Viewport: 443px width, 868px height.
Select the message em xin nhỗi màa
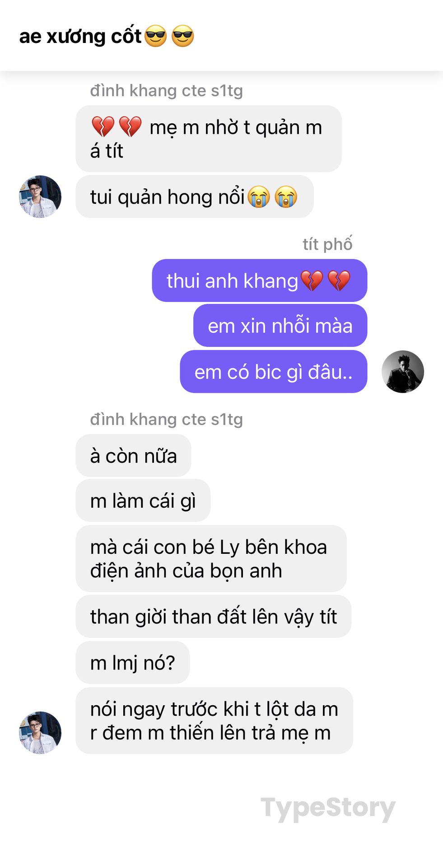[x=280, y=325]
